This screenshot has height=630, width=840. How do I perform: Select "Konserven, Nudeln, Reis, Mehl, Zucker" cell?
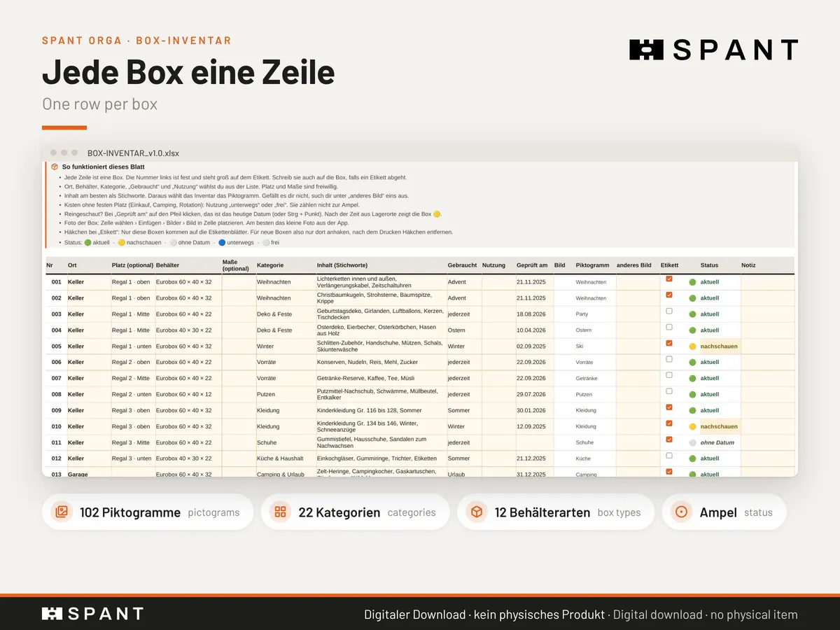click(x=381, y=363)
